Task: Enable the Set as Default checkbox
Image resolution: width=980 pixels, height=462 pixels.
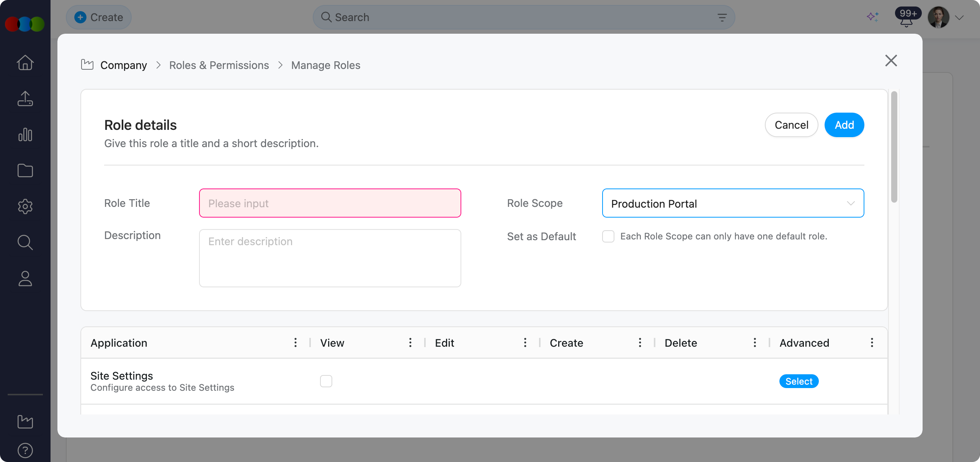Action: coord(608,236)
